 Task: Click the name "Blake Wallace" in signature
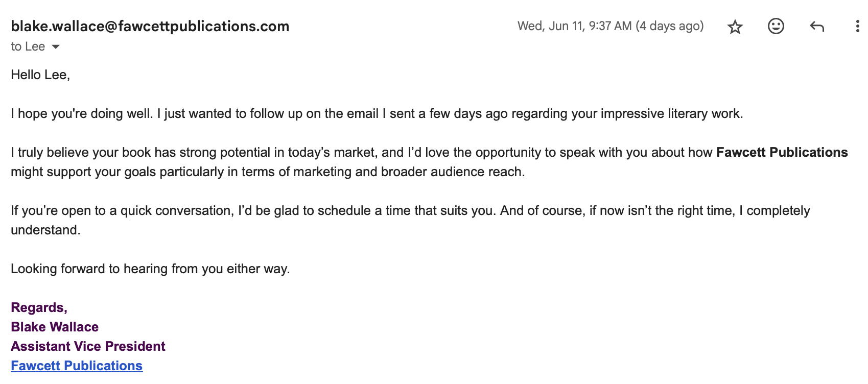pos(55,327)
